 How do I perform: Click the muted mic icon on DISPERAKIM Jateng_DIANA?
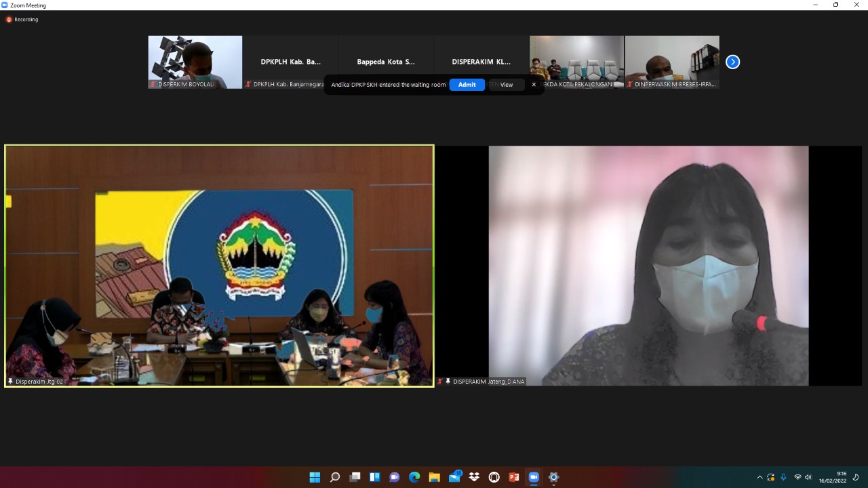pos(441,382)
